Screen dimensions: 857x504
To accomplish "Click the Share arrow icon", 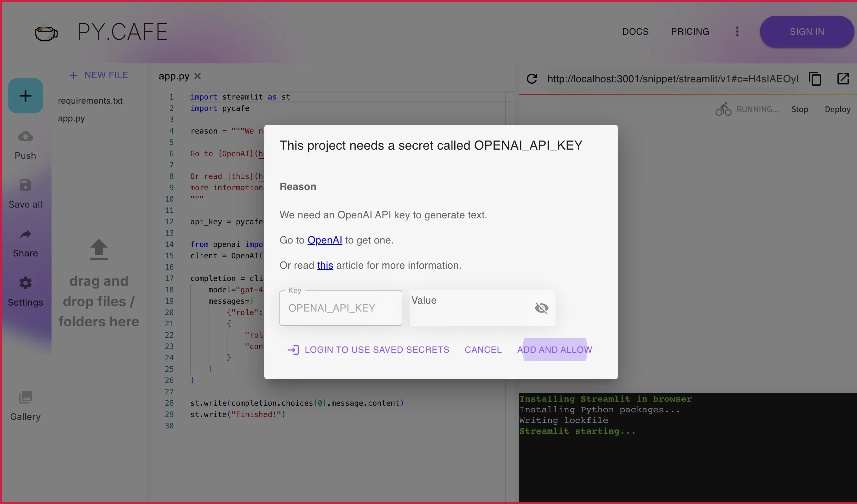I will click(x=26, y=234).
